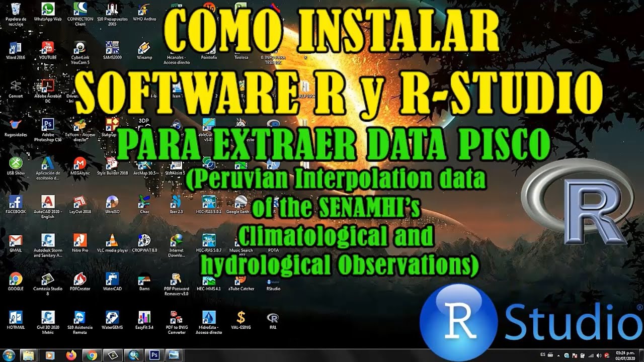Open HEC-RAS 5.0.1 icon

coord(209,205)
